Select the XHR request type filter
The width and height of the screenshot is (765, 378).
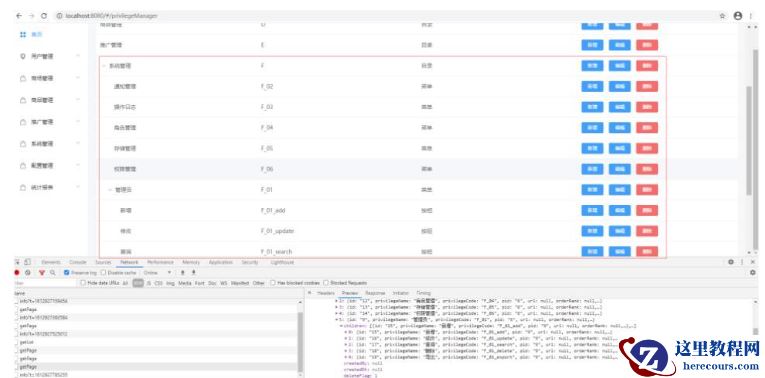pyautogui.click(x=138, y=283)
